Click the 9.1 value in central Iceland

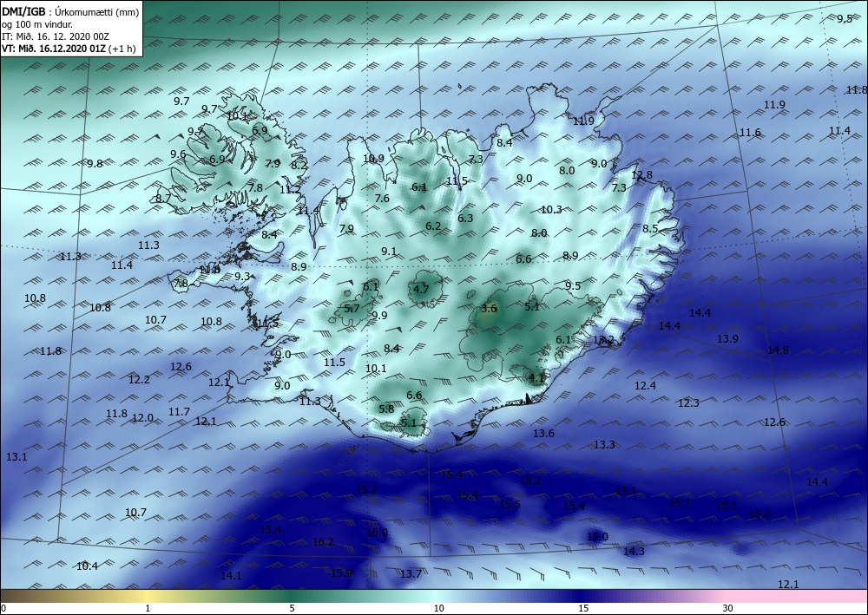[x=389, y=251]
